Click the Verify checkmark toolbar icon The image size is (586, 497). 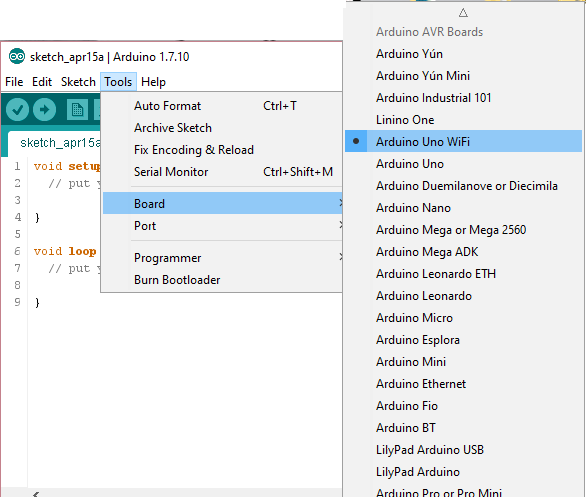17,109
